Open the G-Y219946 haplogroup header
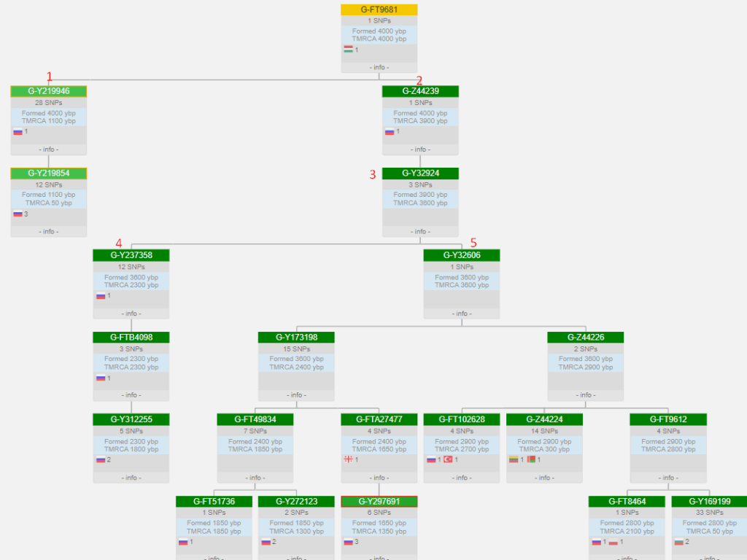This screenshot has height=560, width=747. pos(49,91)
